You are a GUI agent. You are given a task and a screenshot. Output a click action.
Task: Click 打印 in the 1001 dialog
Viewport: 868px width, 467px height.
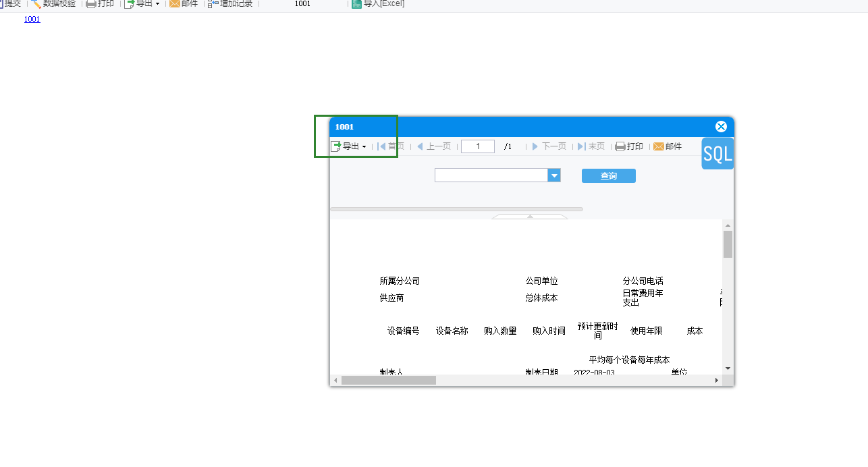click(x=629, y=146)
